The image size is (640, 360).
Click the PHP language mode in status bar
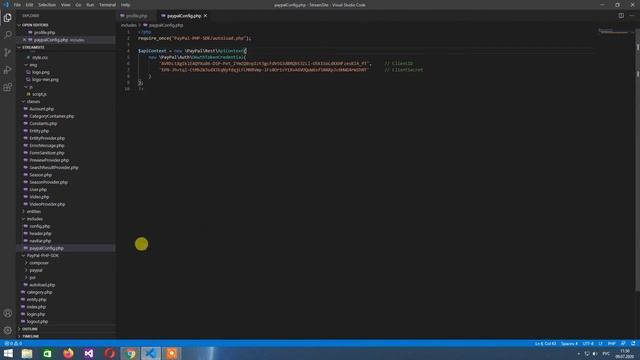coord(611,344)
